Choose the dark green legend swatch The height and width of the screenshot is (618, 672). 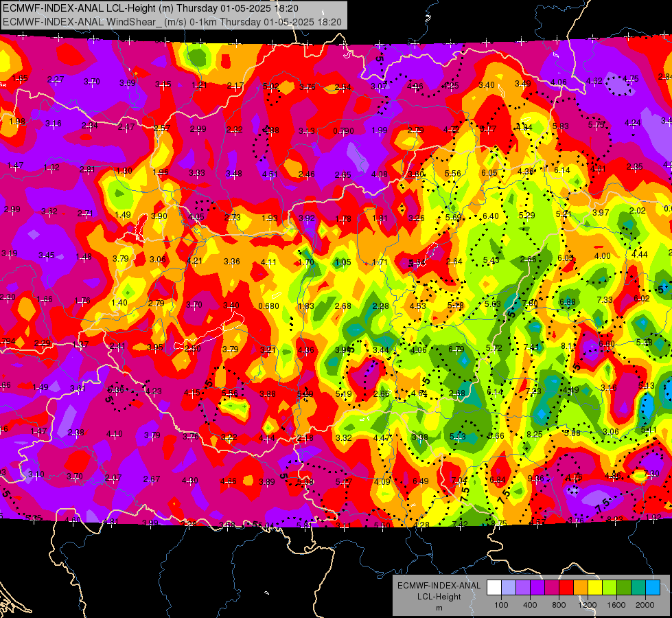(624, 588)
